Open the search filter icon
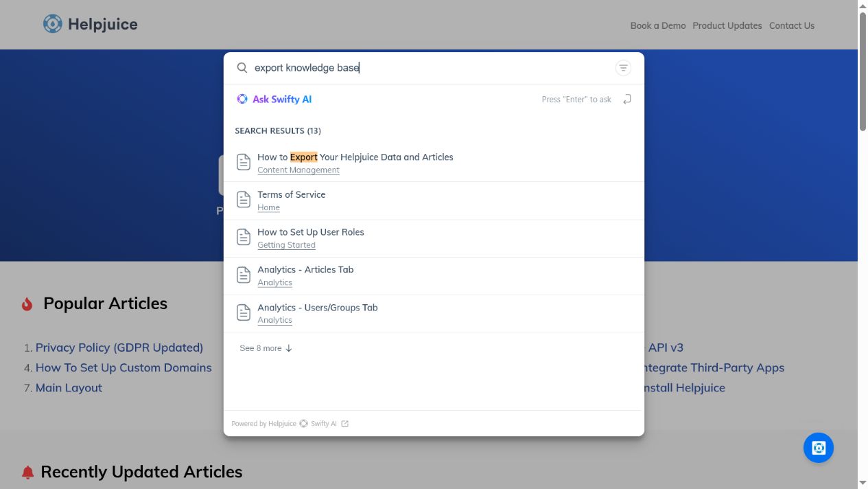Image resolution: width=868 pixels, height=489 pixels. pyautogui.click(x=623, y=68)
